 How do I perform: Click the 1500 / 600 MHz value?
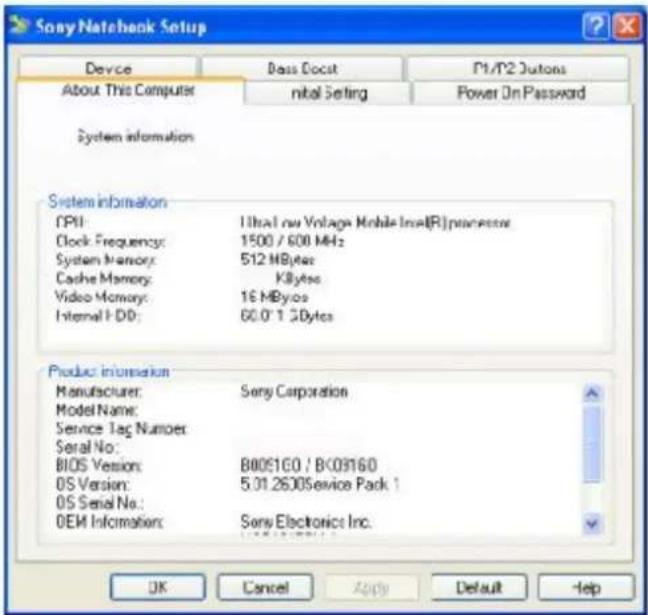pos(292,241)
